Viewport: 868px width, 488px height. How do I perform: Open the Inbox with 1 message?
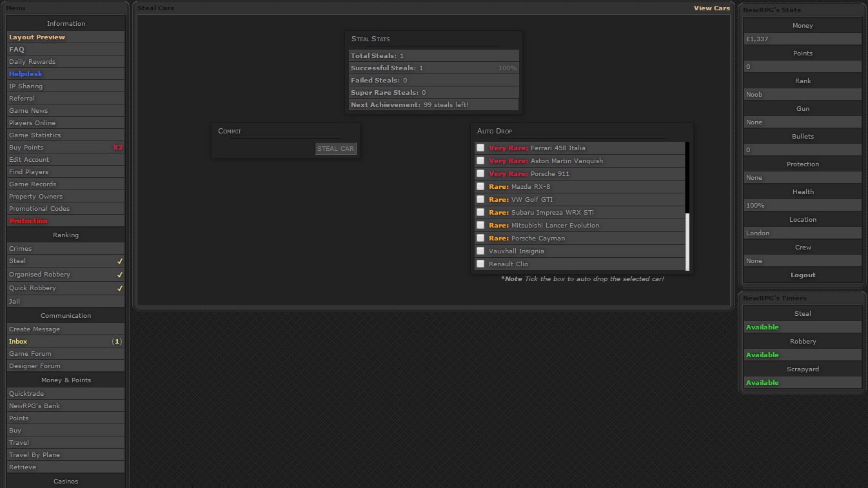65,342
